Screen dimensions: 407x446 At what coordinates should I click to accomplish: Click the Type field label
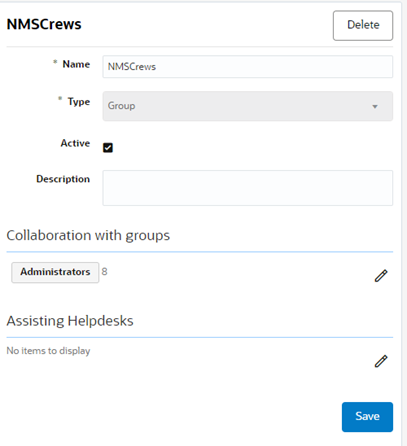point(79,101)
